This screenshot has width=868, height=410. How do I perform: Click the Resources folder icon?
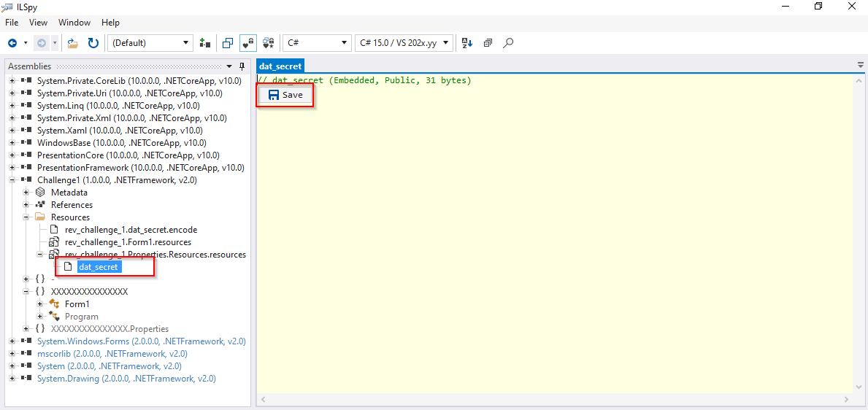tap(40, 217)
